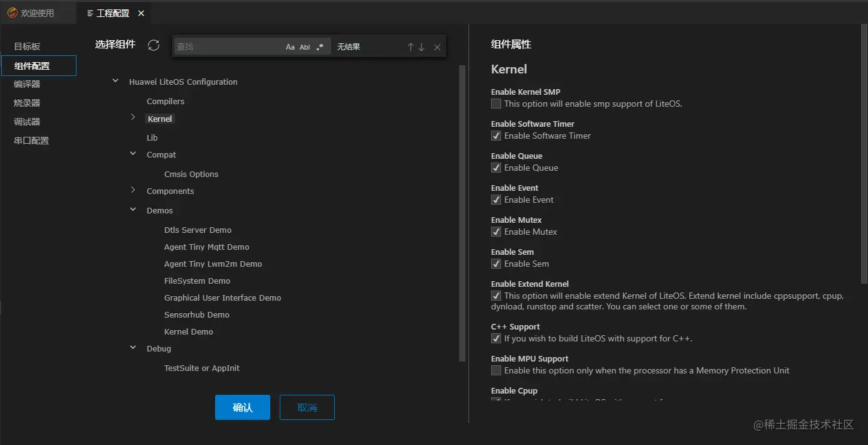Open the 串口配置 section
868x445 pixels.
tap(31, 141)
